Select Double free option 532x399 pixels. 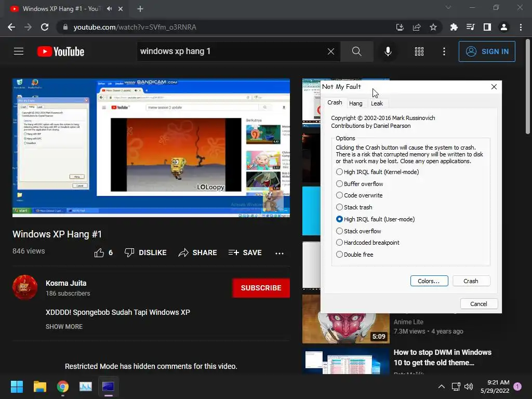tap(354, 255)
